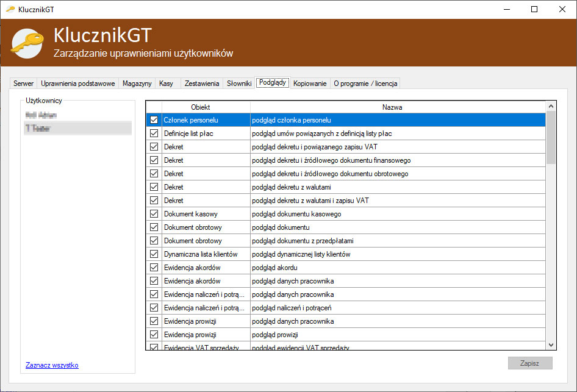Click 'podgląd dekretu i źródłowego dokumentu obrotowego'
Screen dimensions: 577x392
point(398,174)
